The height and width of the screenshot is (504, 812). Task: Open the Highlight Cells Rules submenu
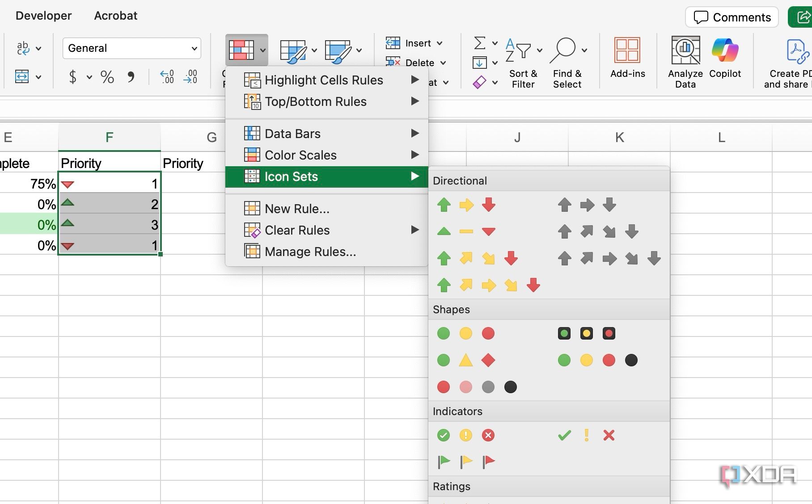(x=327, y=80)
